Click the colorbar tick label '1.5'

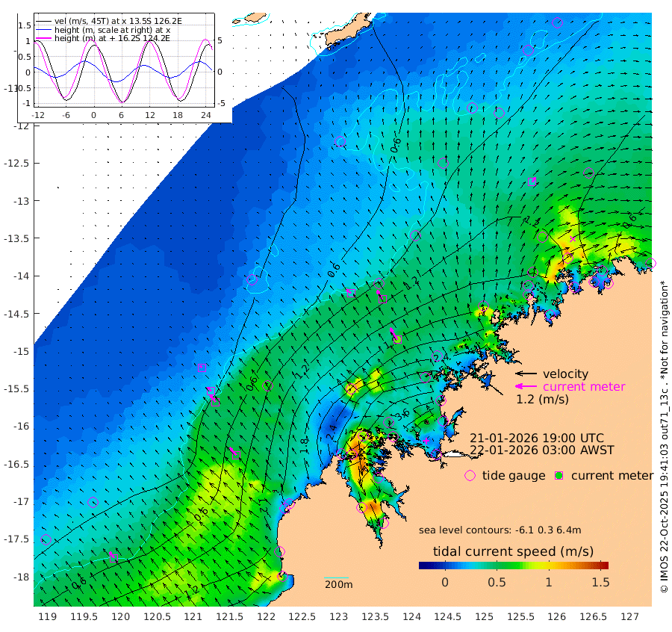(600, 582)
